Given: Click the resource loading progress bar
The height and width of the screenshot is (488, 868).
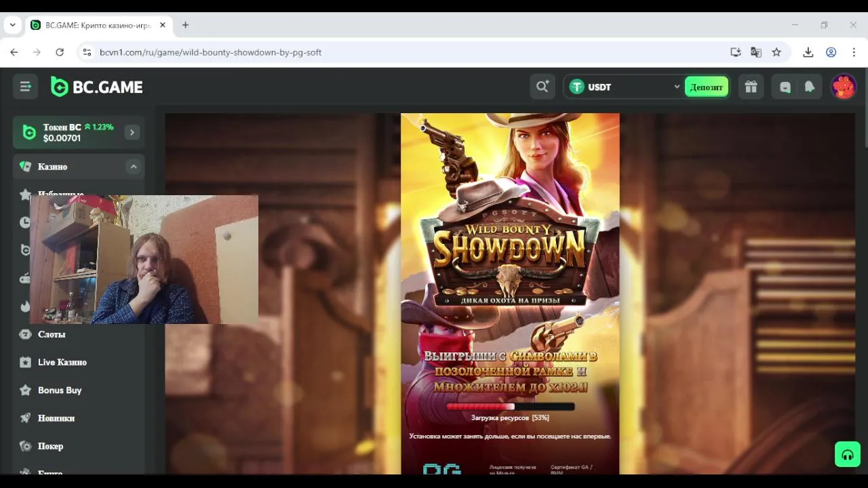Looking at the screenshot, I should click(x=510, y=407).
